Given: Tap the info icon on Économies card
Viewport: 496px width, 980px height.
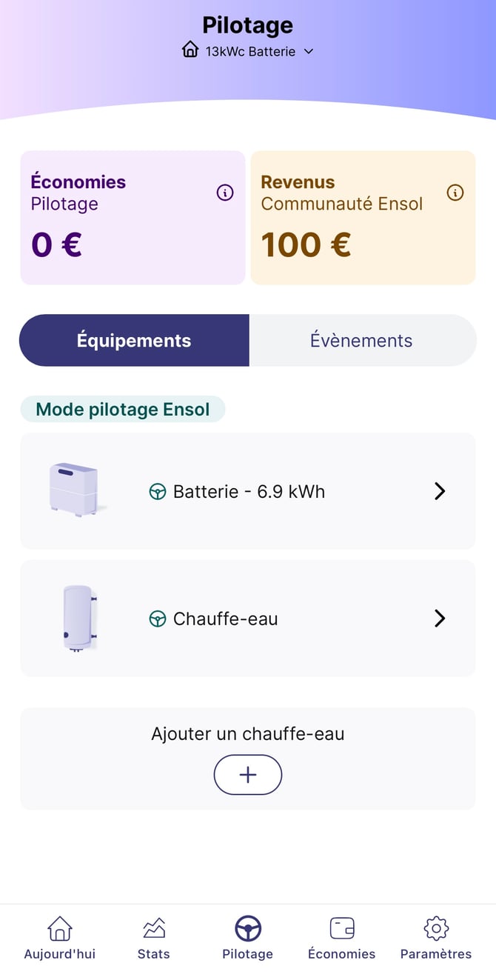Looking at the screenshot, I should pyautogui.click(x=225, y=193).
